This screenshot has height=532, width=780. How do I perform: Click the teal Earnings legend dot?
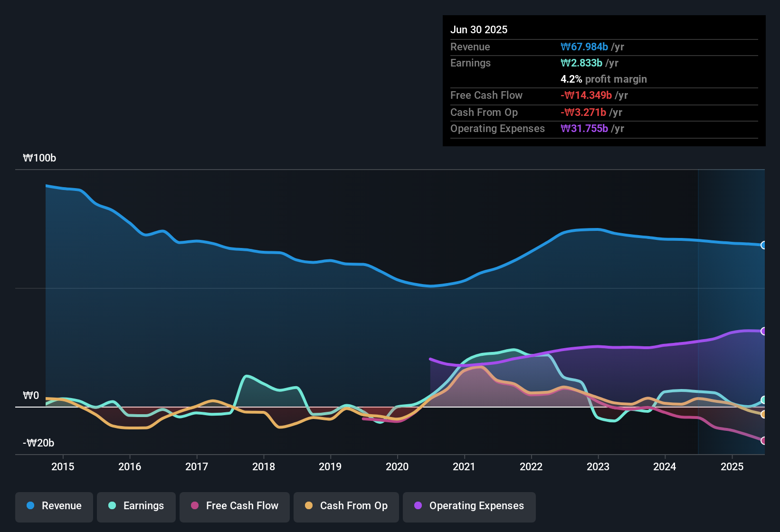(112, 506)
